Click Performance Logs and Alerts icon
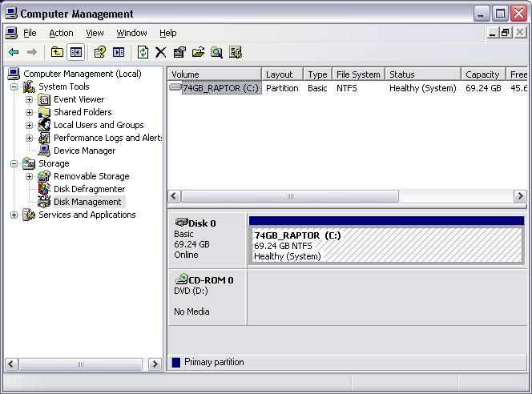Image resolution: width=532 pixels, height=394 pixels. coord(44,138)
